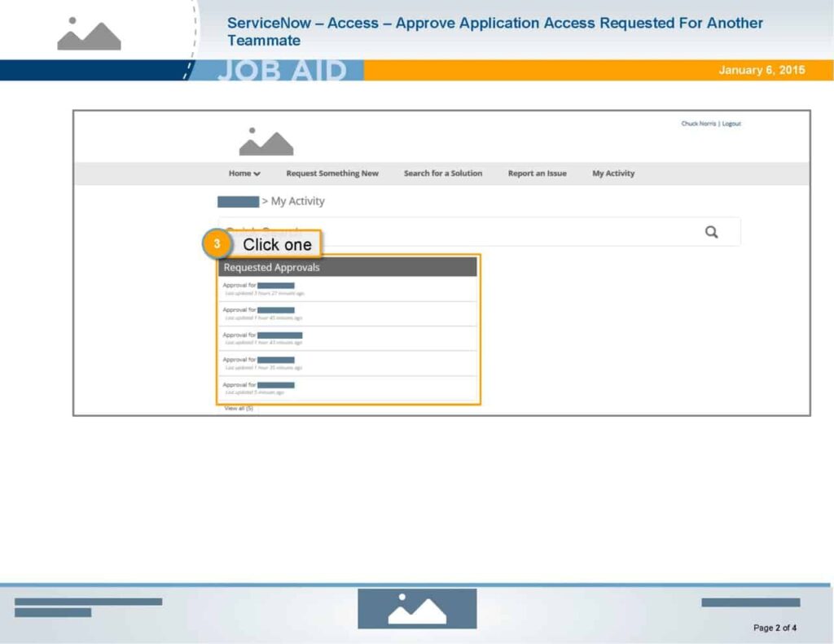Viewport: 834px width, 644px height.
Task: Open the Home menu chevron
Action: point(256,173)
